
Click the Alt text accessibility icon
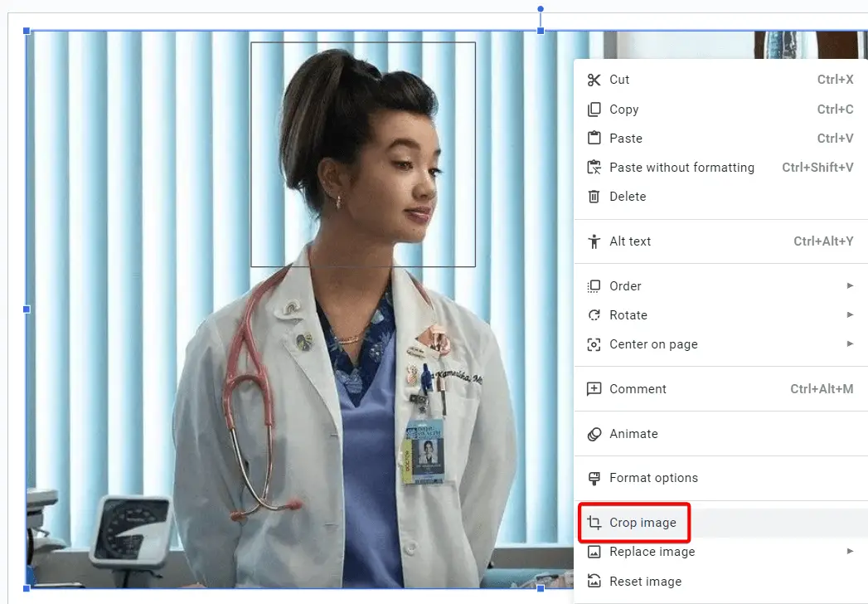594,241
